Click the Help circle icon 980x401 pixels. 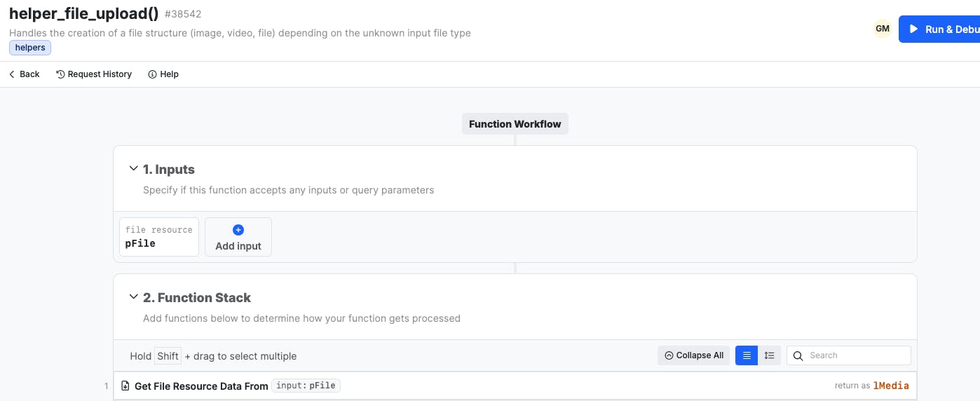tap(152, 74)
